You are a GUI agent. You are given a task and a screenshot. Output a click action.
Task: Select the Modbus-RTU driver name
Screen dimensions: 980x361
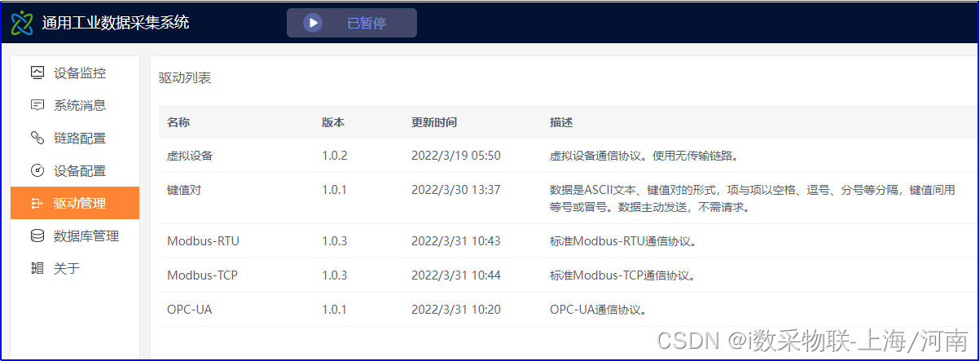point(203,241)
